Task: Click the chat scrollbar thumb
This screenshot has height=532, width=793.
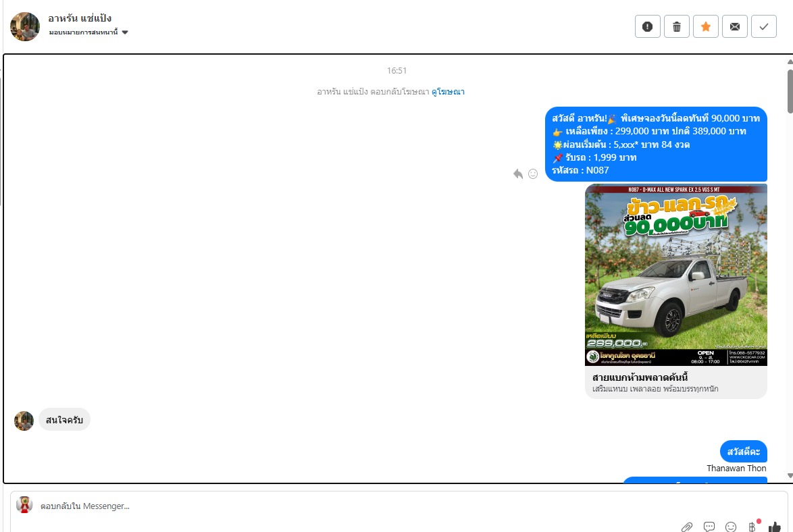Action: pos(790,91)
